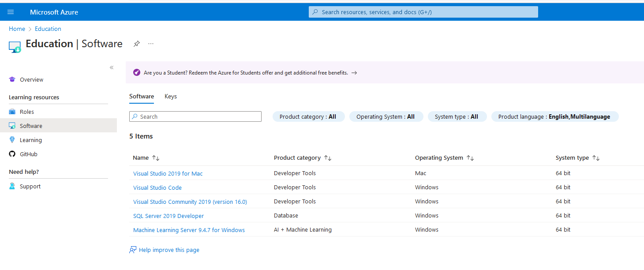Click the feedback icon by Help improve
The height and width of the screenshot is (270, 644).
(x=133, y=250)
